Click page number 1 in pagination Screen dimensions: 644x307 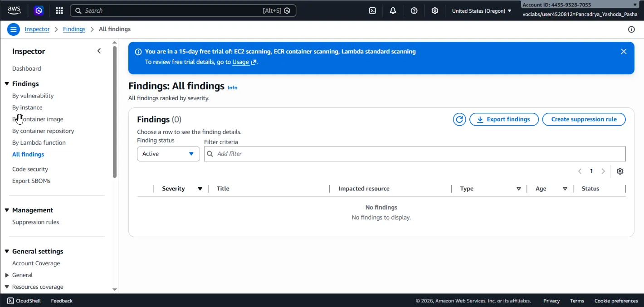tap(591, 171)
